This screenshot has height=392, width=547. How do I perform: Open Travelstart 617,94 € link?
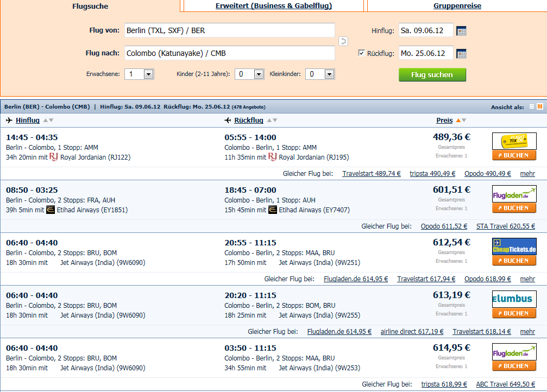pos(426,279)
